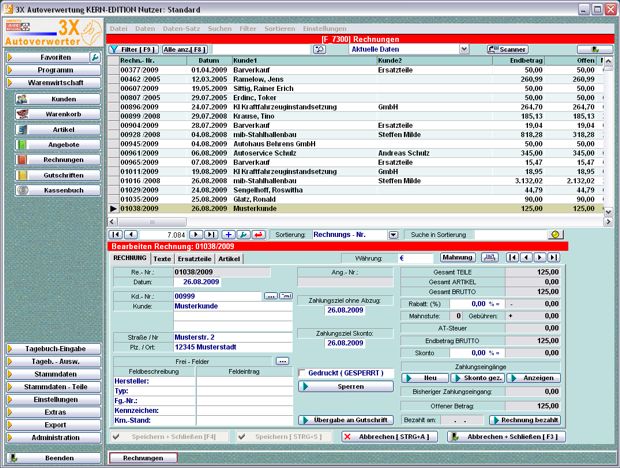Expand the Einstellungen sidebar section
Screen dimensions: 620x468
pos(53,399)
